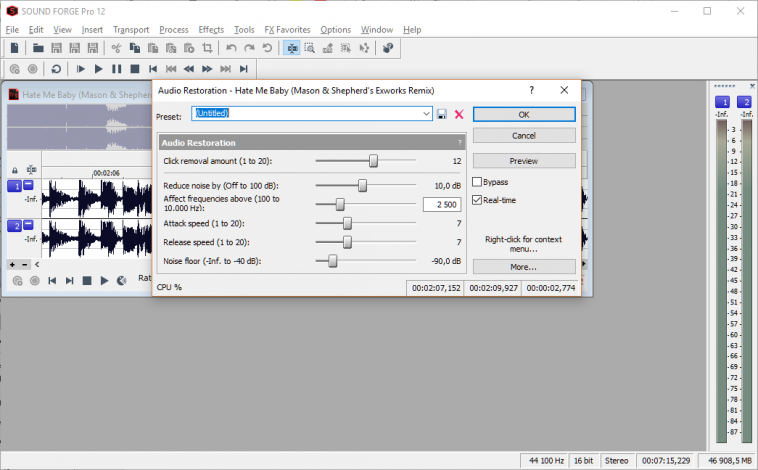Click the Cut scissors icon in toolbar
Image resolution: width=758 pixels, height=470 pixels.
[x=116, y=47]
